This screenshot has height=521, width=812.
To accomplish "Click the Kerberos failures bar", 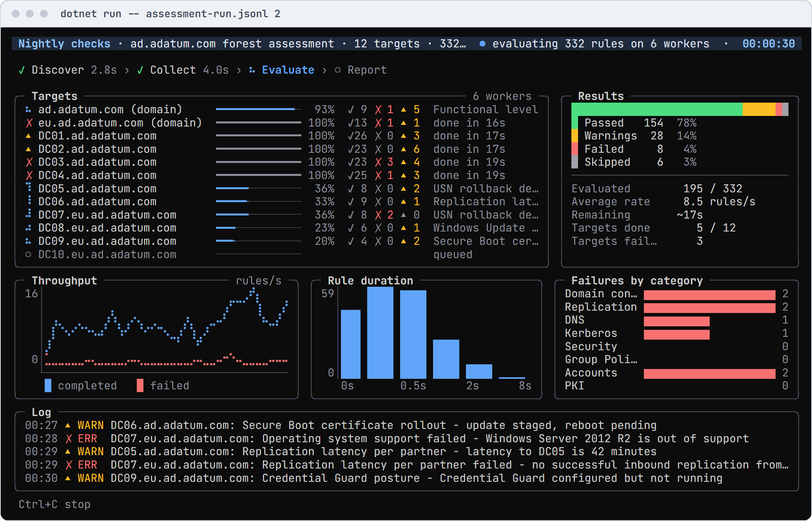I will click(x=676, y=335).
